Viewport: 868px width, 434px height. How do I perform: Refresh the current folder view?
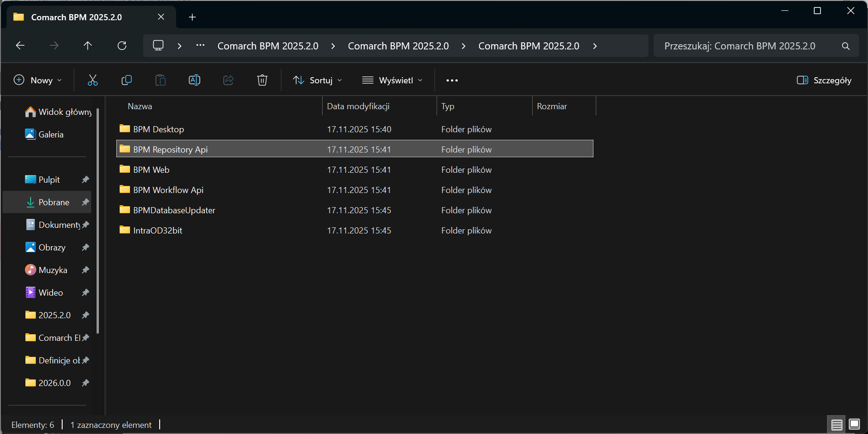(x=122, y=46)
